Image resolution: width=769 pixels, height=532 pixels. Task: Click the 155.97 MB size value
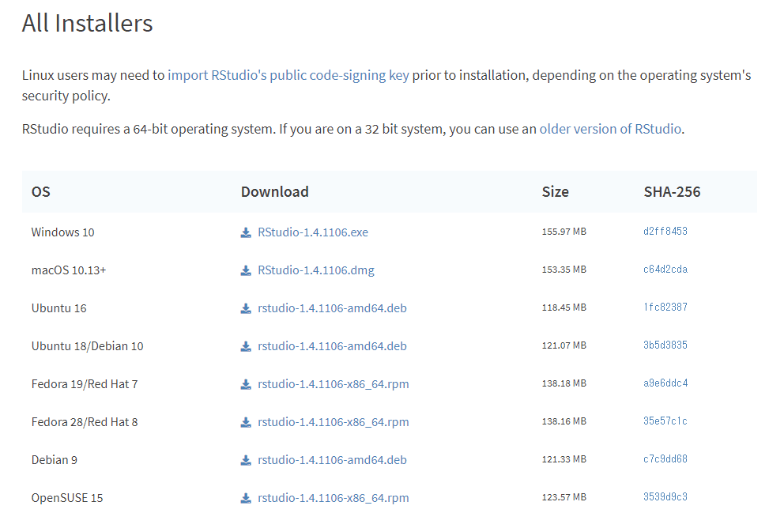point(564,232)
